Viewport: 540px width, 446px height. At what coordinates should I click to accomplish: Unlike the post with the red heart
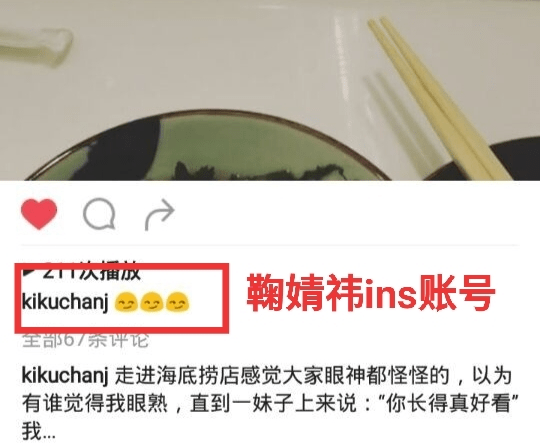[x=39, y=214]
